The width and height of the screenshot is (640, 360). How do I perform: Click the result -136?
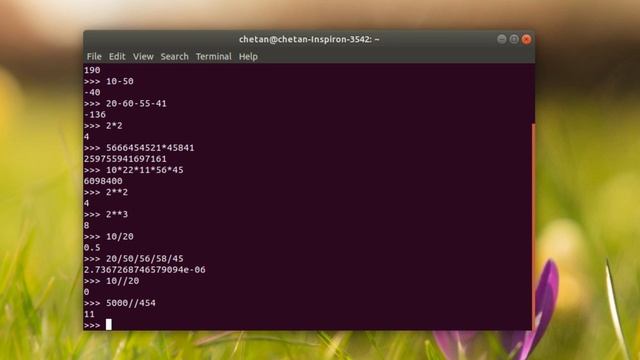point(95,114)
